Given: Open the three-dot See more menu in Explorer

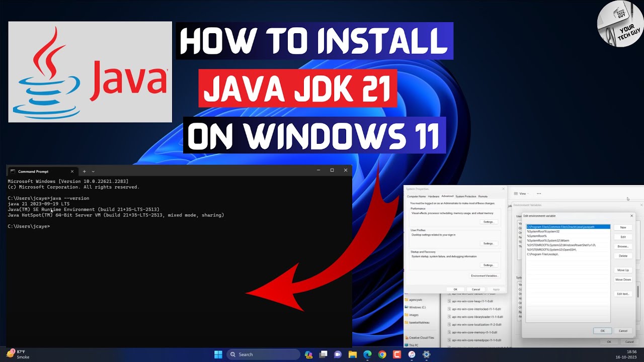Looking at the screenshot, I should tap(539, 194).
